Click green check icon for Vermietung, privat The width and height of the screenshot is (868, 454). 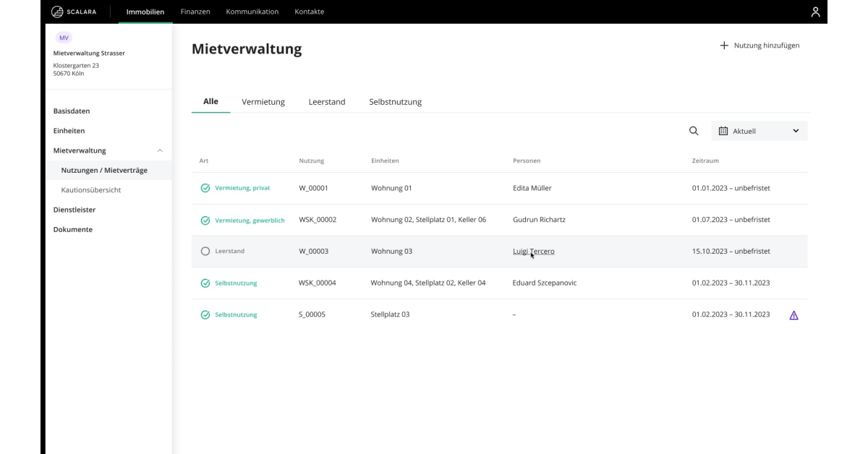[x=205, y=188]
